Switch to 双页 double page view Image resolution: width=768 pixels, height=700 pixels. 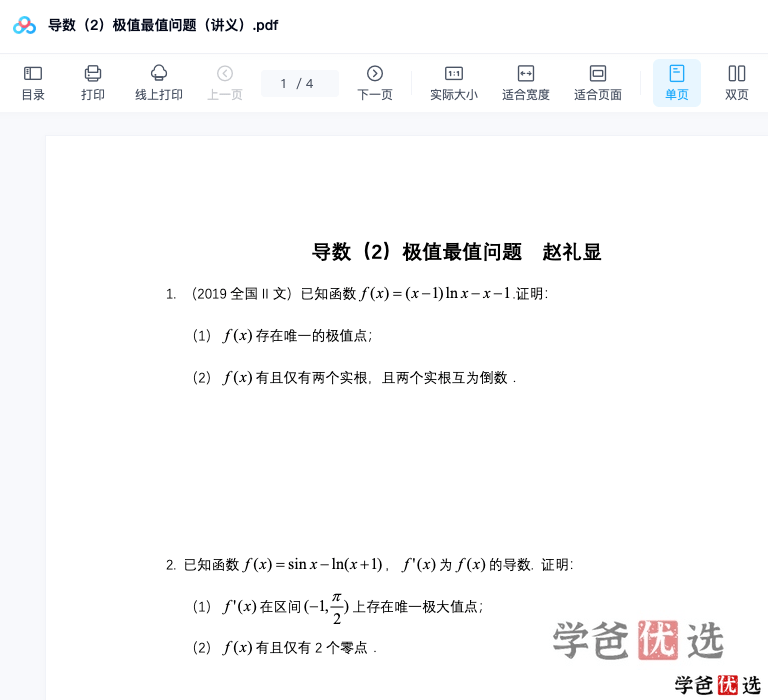pos(737,83)
